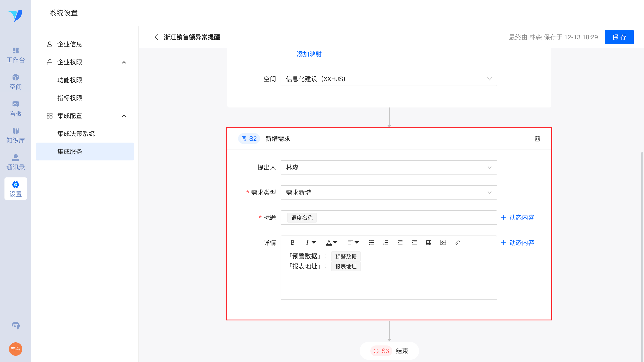
Task: Click the Bold formatting icon
Action: pos(292,242)
